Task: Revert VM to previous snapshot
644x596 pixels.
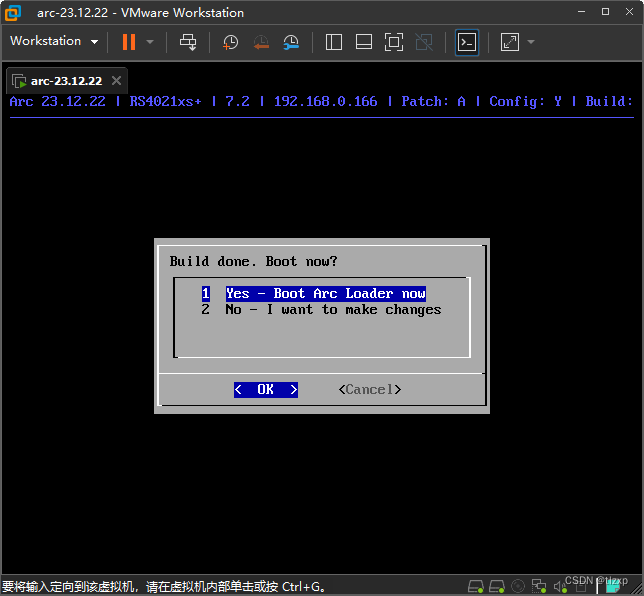Action: click(x=261, y=42)
